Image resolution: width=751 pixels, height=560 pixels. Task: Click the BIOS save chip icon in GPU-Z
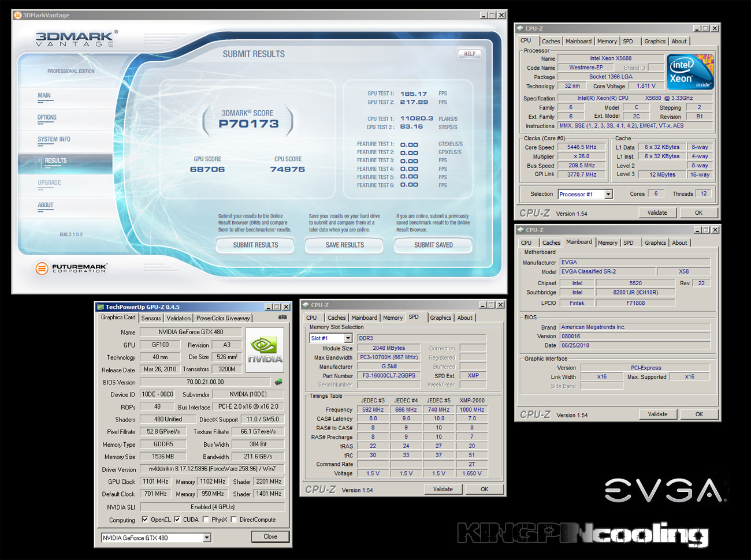coord(278,382)
